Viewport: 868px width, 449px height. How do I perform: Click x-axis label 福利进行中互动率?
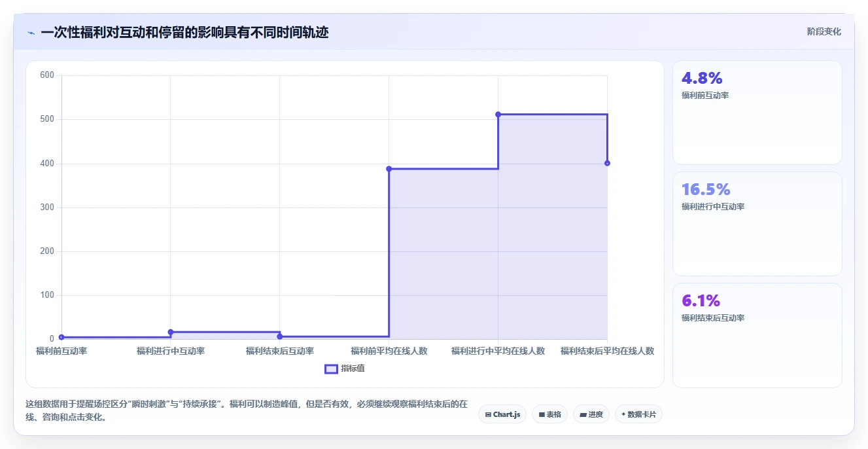[171, 351]
